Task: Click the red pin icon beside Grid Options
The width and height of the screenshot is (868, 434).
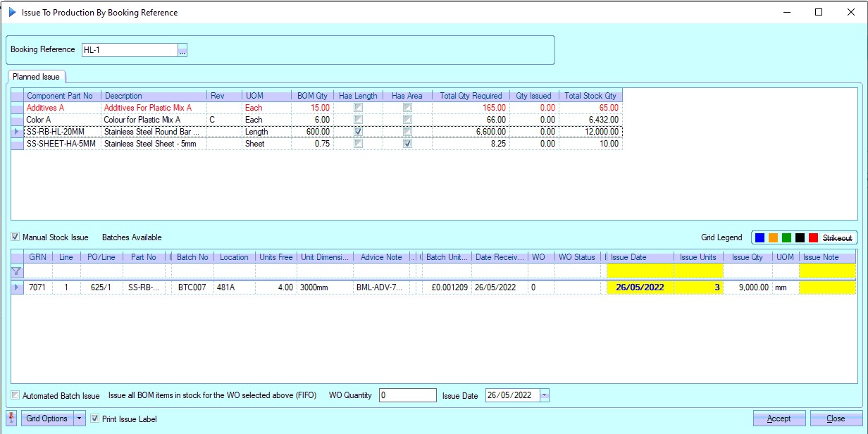Action: 11,418
